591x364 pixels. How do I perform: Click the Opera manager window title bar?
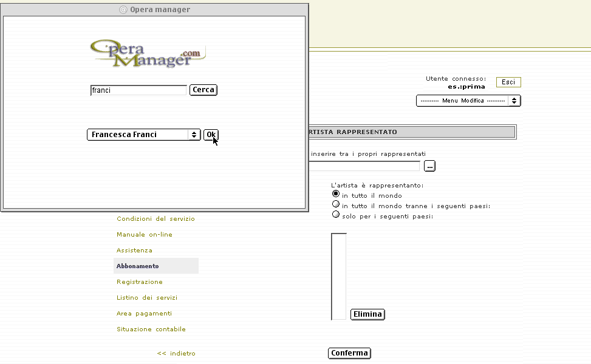(154, 10)
